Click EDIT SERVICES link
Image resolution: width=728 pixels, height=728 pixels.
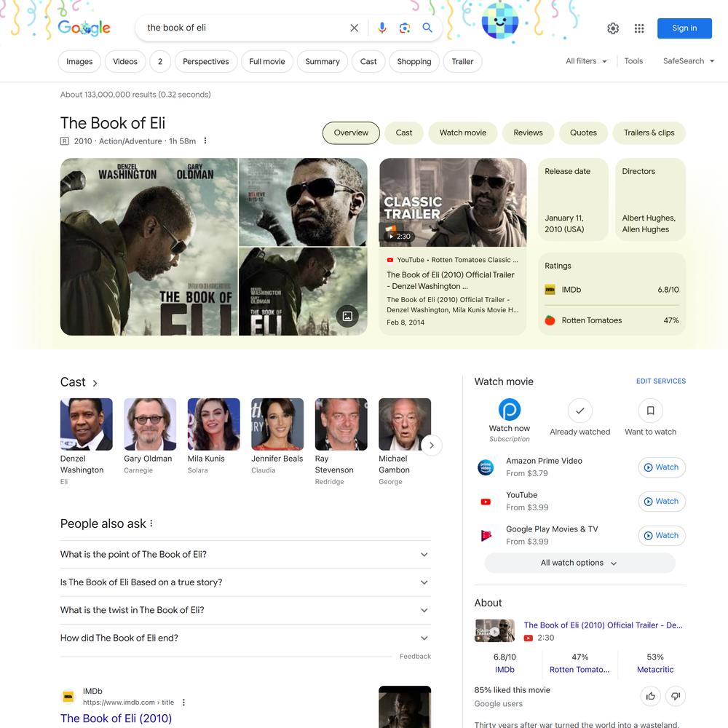[661, 381]
